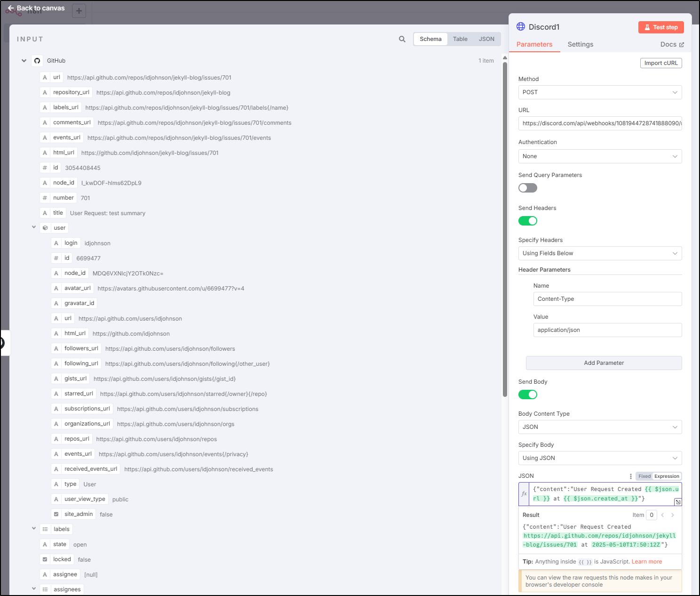Collapse the labels array
The height and width of the screenshot is (596, 700).
coord(34,529)
